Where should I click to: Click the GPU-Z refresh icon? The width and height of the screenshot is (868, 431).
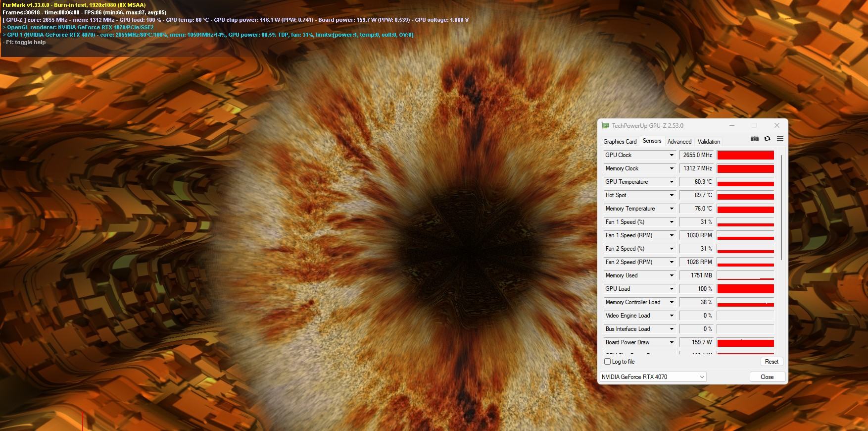click(x=767, y=139)
